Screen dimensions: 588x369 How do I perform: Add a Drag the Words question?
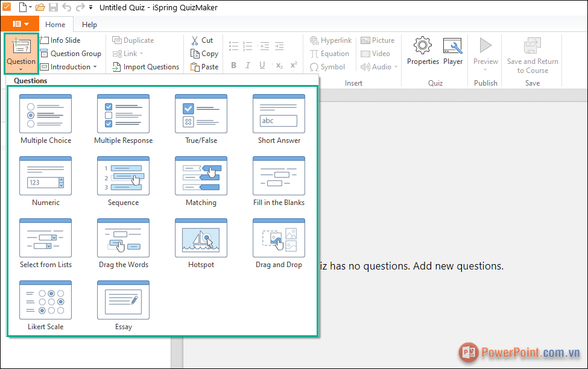tap(124, 244)
